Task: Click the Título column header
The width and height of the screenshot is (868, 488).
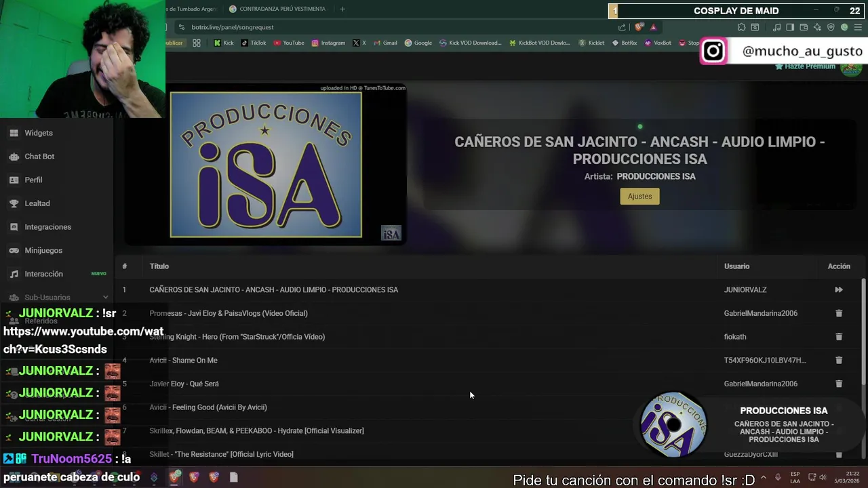Action: click(159, 266)
